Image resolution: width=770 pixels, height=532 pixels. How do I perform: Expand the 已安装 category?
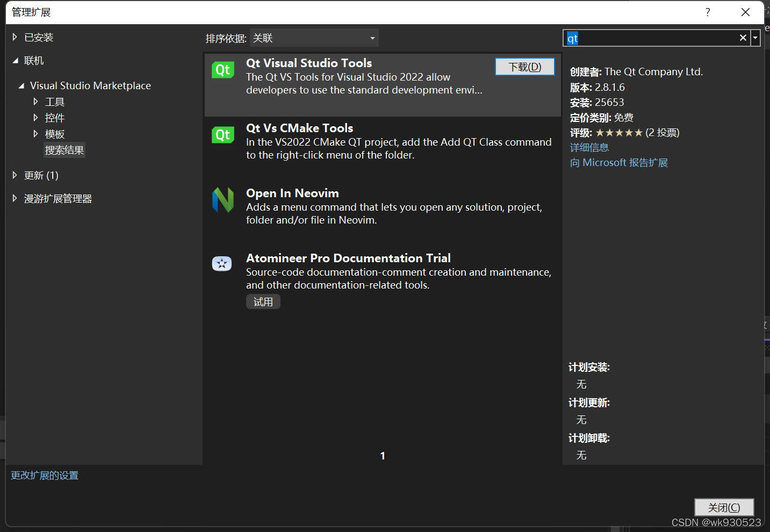[x=15, y=37]
